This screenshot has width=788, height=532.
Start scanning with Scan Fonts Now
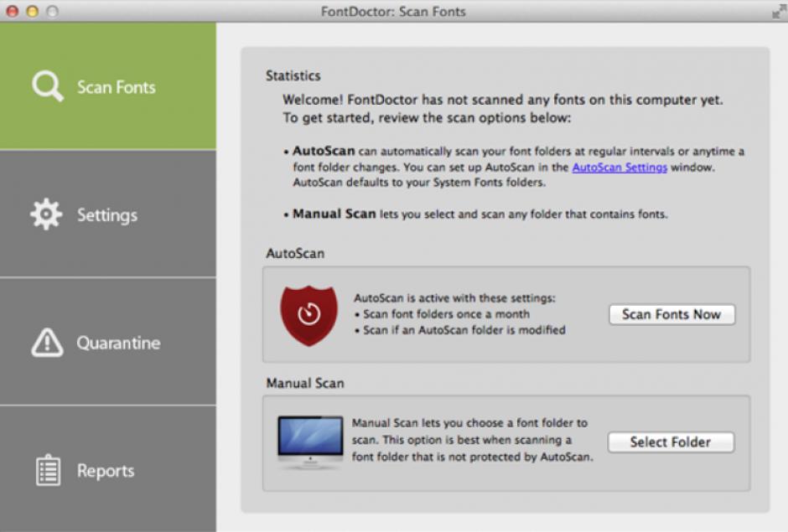pyautogui.click(x=672, y=314)
